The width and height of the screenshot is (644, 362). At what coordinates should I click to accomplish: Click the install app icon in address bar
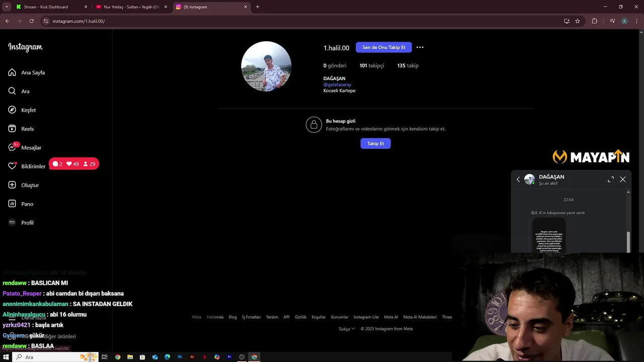pos(567,21)
